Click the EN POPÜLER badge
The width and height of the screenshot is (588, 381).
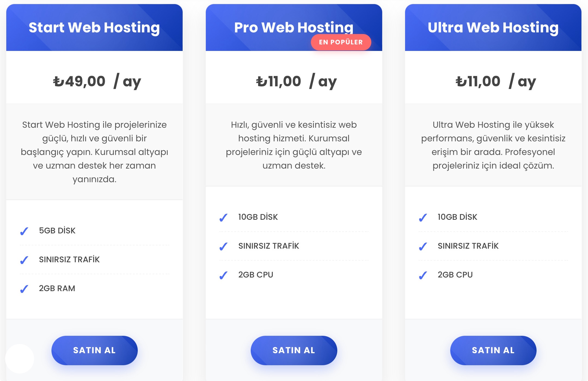(341, 42)
